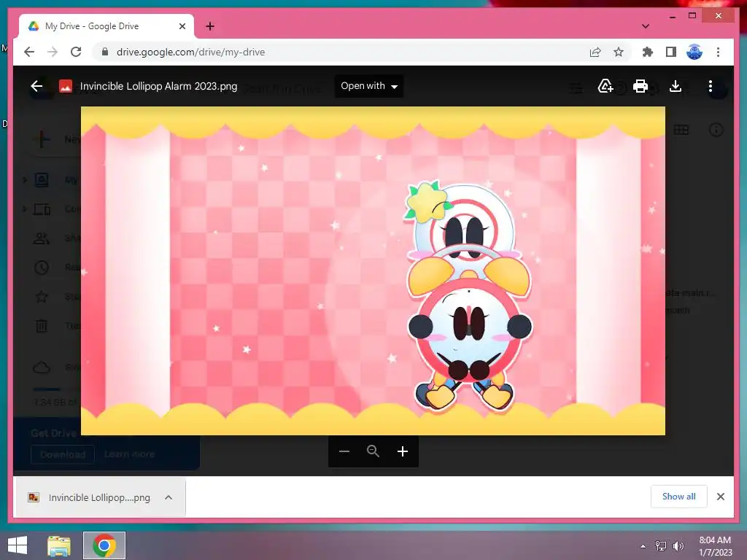Open network tray icon
The height and width of the screenshot is (560, 747).
pyautogui.click(x=660, y=546)
